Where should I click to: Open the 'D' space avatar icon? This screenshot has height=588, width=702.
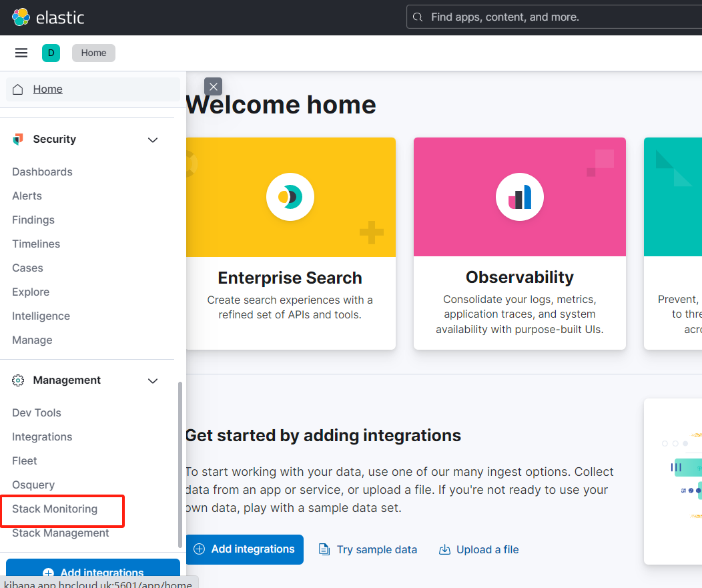51,52
